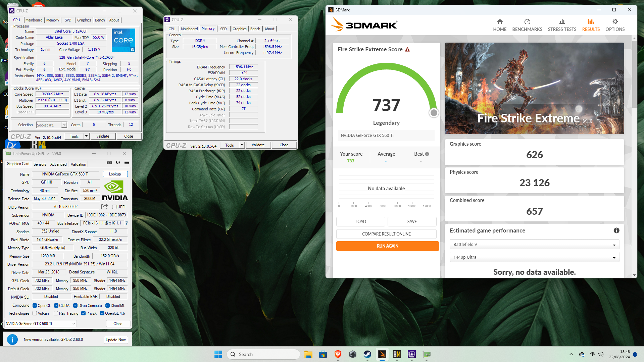This screenshot has height=362, width=644.
Task: Open Brave browser from taskbar
Action: coord(338,354)
